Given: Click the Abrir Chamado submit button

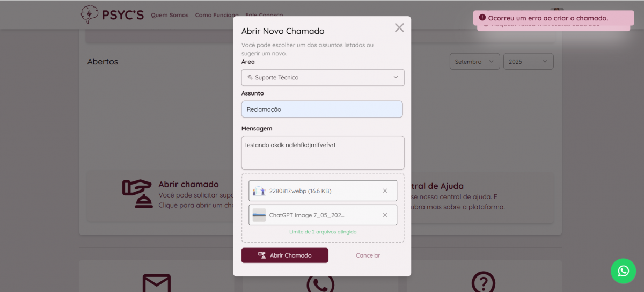Looking at the screenshot, I should [x=284, y=255].
